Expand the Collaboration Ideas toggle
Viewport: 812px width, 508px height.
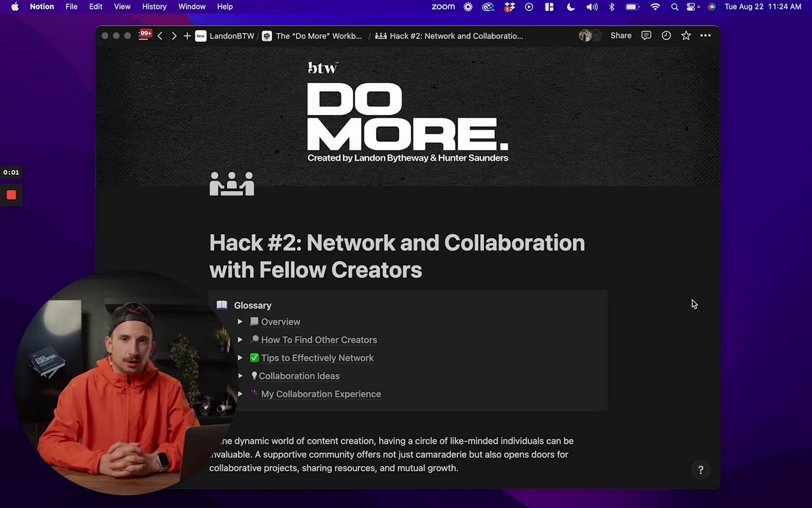[x=240, y=376]
